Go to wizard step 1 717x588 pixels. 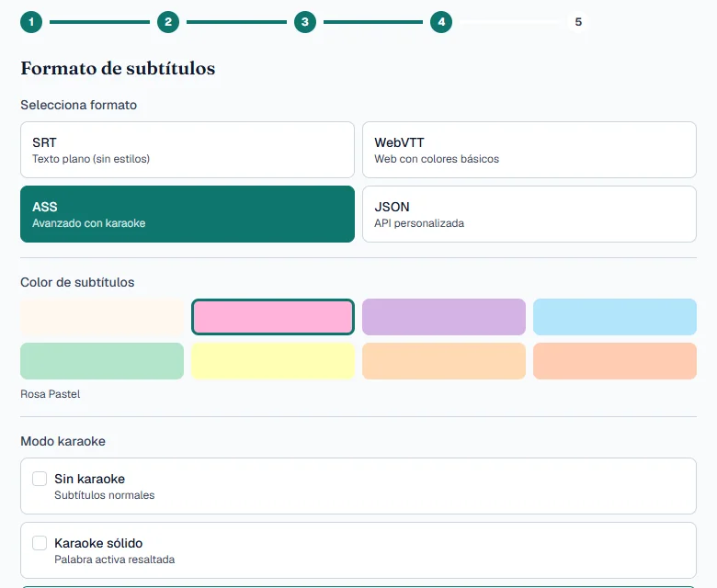31,22
